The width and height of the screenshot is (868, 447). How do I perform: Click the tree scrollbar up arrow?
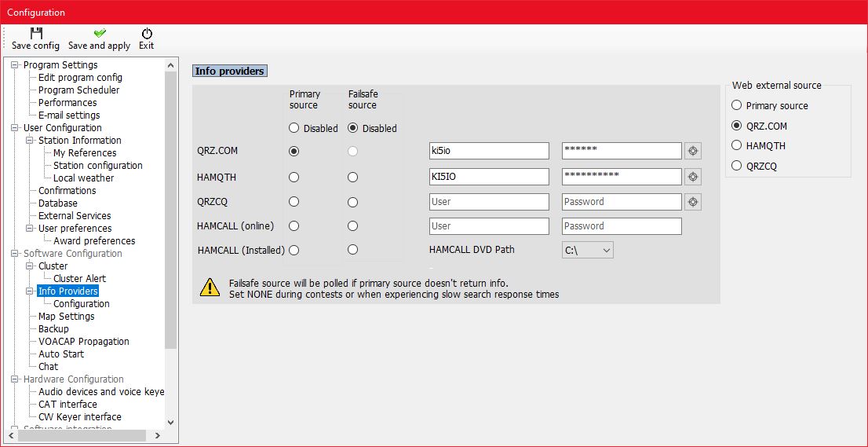(170, 64)
